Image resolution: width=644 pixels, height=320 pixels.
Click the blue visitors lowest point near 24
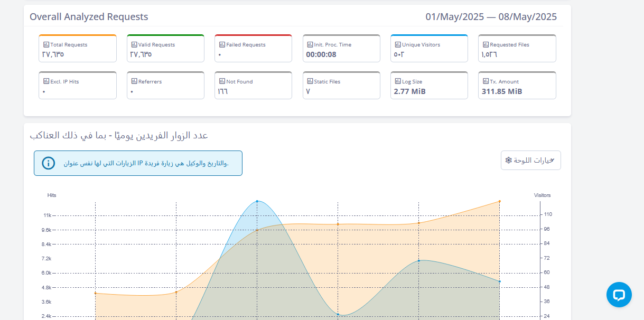click(338, 314)
